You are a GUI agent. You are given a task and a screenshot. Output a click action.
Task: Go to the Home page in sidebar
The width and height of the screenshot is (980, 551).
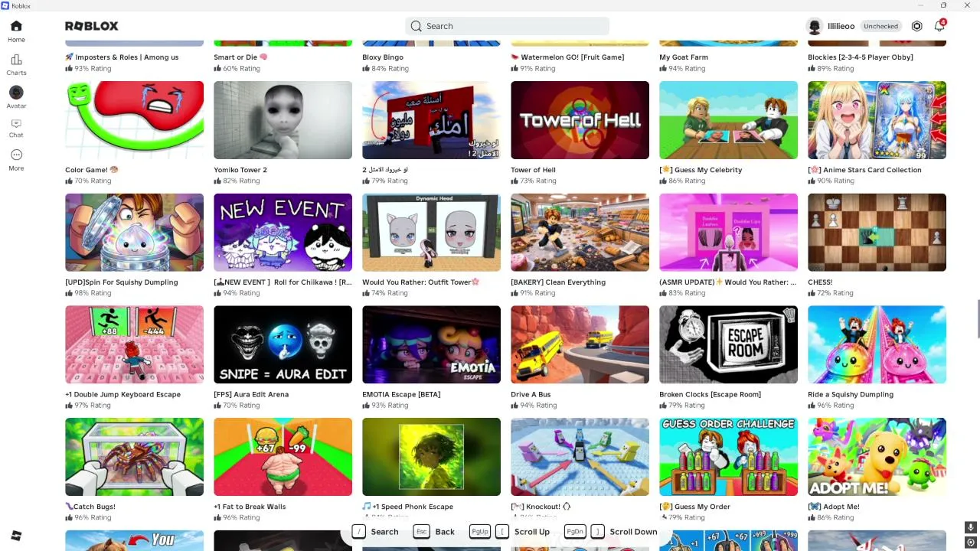tap(16, 31)
